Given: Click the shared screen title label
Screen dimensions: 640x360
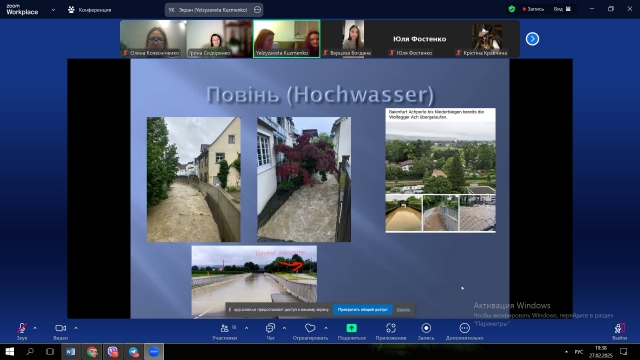Looking at the screenshot, I should 213,10.
